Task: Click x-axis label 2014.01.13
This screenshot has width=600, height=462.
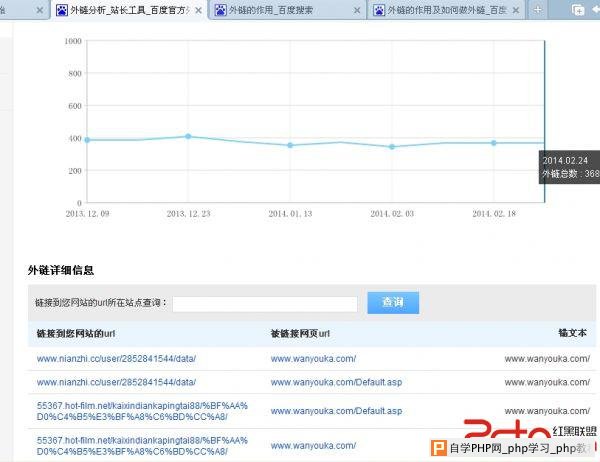Action: 290,214
